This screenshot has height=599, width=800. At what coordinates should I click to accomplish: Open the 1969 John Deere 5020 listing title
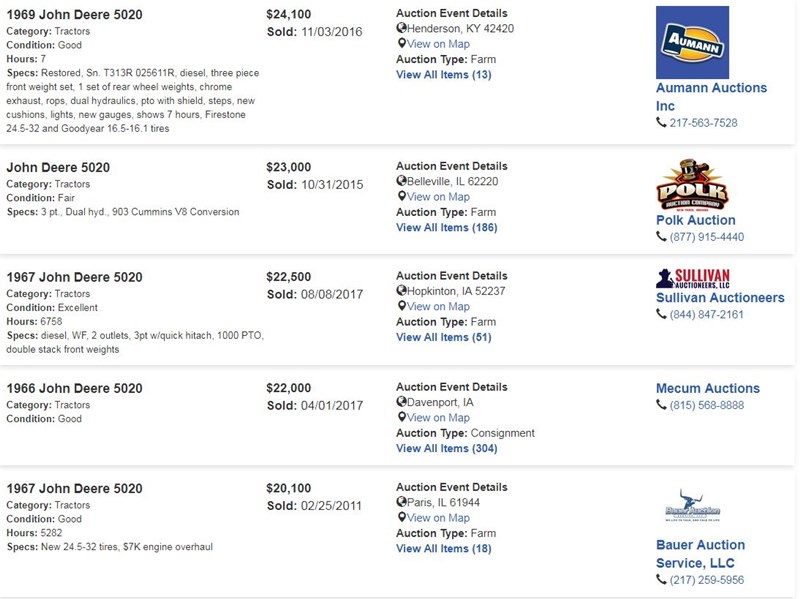tap(74, 15)
